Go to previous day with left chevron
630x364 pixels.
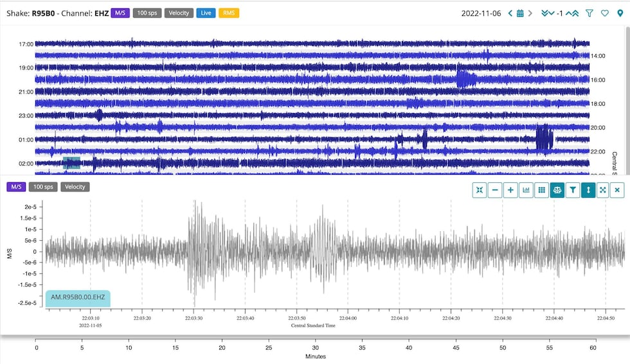[x=510, y=13]
